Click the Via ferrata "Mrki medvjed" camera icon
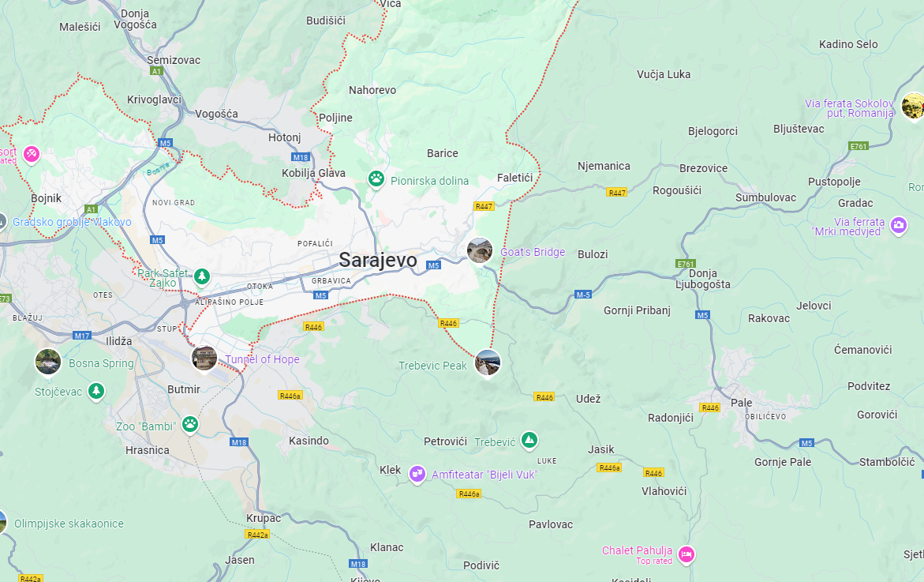The image size is (924, 582). click(x=898, y=224)
